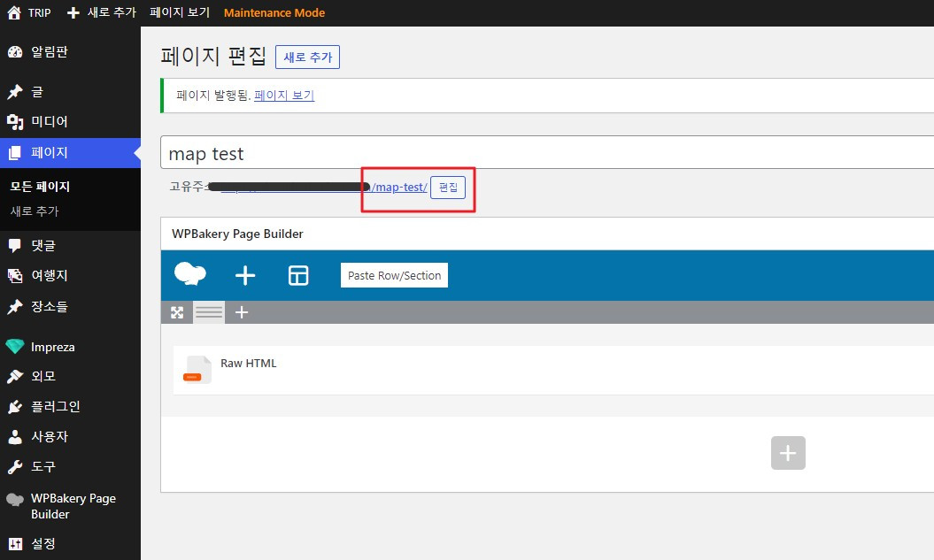
Task: Follow the 페이지 보기 link in the notice
Action: point(284,96)
